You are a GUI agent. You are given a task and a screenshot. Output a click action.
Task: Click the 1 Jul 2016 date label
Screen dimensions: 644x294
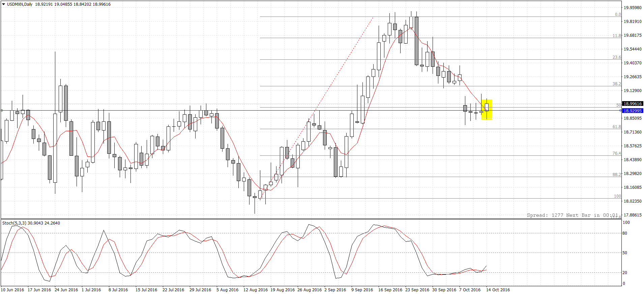[x=91, y=290]
